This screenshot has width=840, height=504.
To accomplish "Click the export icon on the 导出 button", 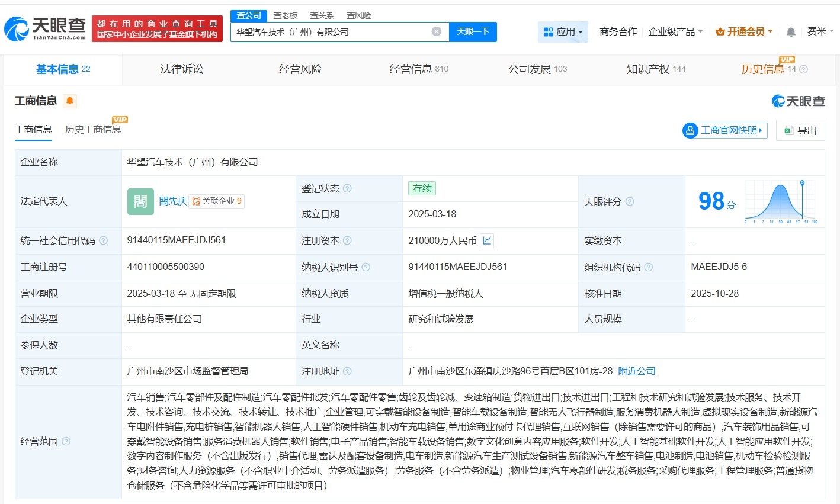I will tap(788, 130).
